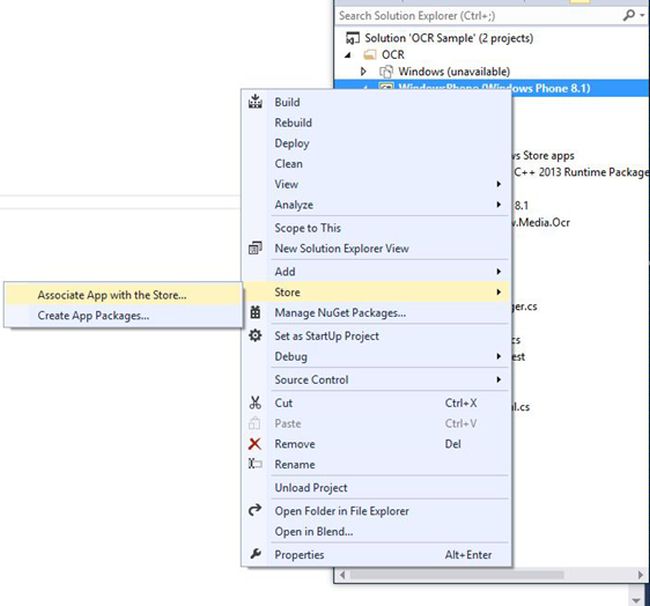Choose Rename from the context menu
Image resolution: width=650 pixels, height=606 pixels.
(x=377, y=464)
